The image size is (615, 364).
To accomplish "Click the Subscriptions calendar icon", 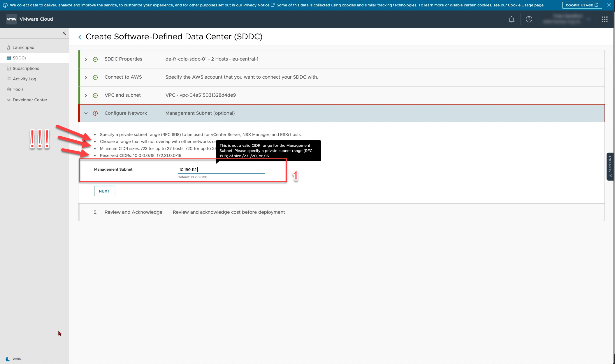I will pyautogui.click(x=9, y=68).
